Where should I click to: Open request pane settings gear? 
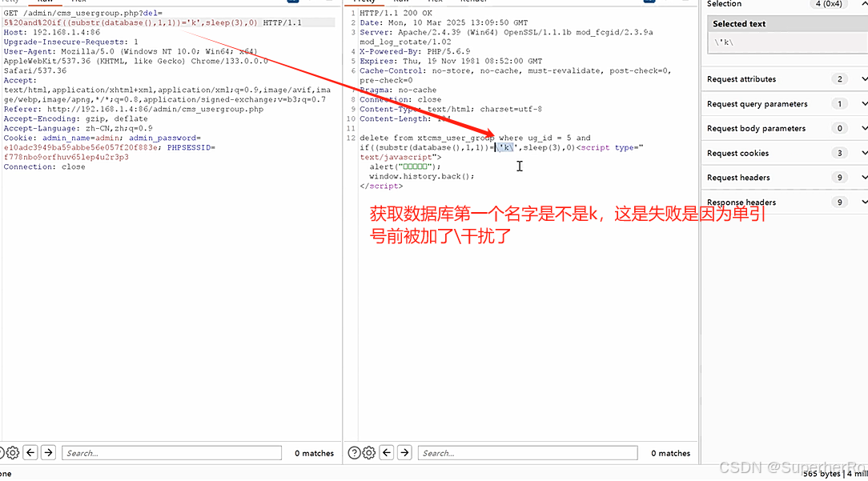(x=13, y=452)
